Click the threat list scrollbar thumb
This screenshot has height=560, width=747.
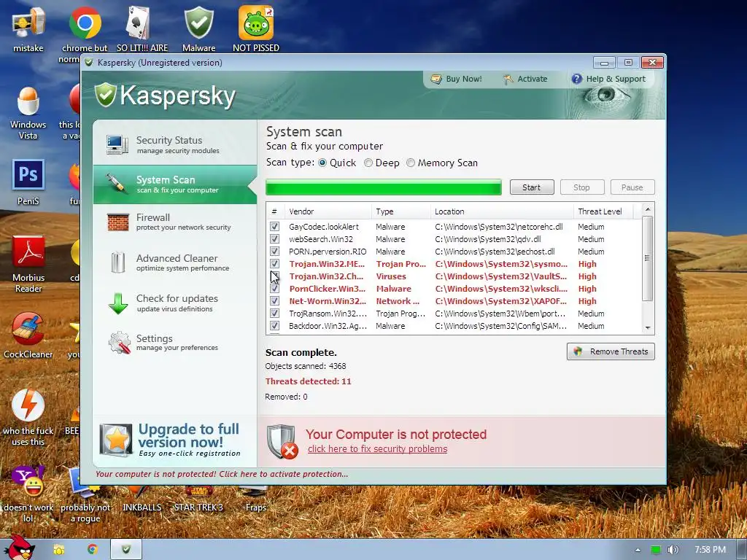[647, 258]
